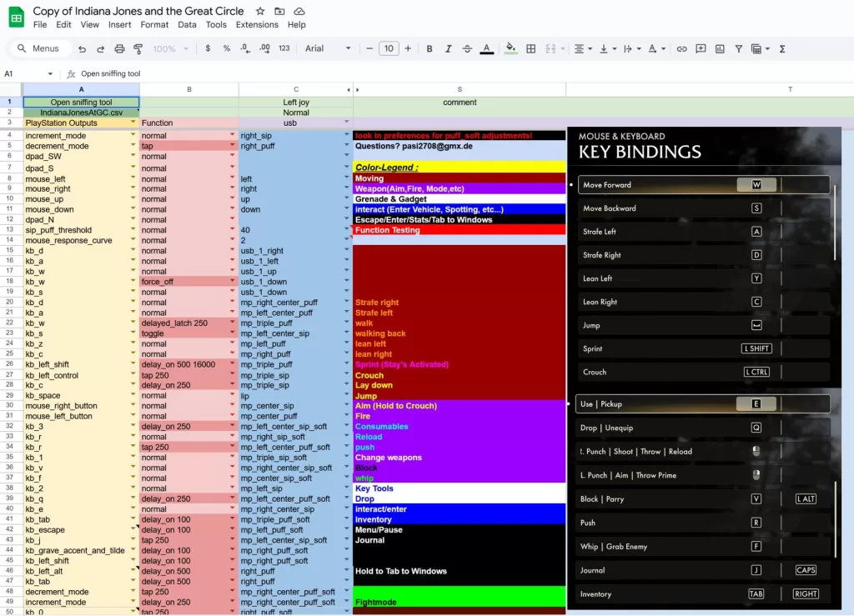Viewport: 854px width, 616px height.
Task: Click the Functions sigma icon
Action: [x=781, y=48]
